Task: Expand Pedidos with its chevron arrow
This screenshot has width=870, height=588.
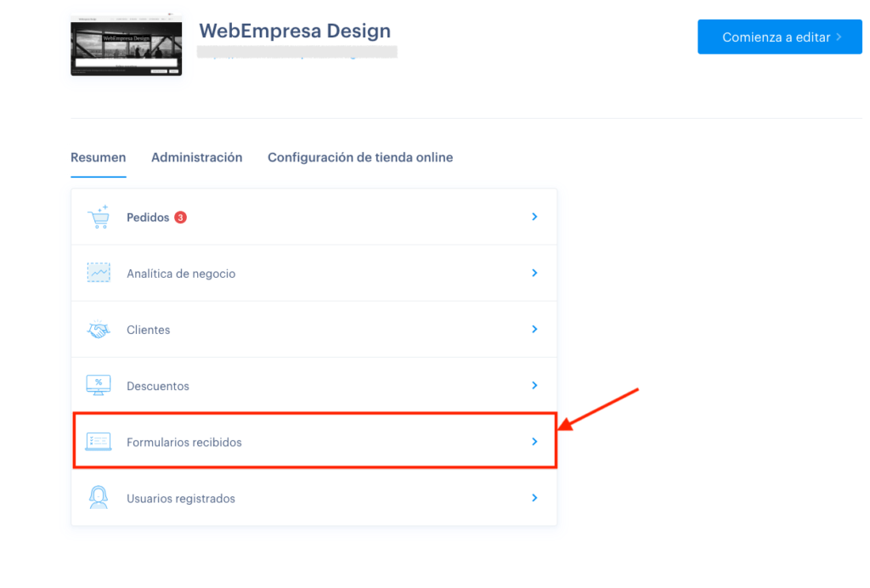Action: pyautogui.click(x=534, y=217)
